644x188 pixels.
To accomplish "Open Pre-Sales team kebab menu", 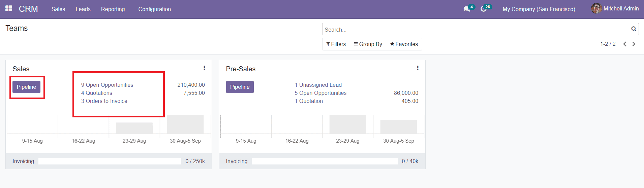I will point(418,68).
